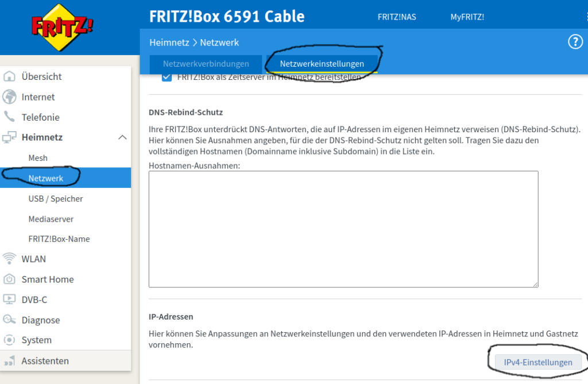
Task: Click the Diagnose icon
Action: pyautogui.click(x=9, y=320)
